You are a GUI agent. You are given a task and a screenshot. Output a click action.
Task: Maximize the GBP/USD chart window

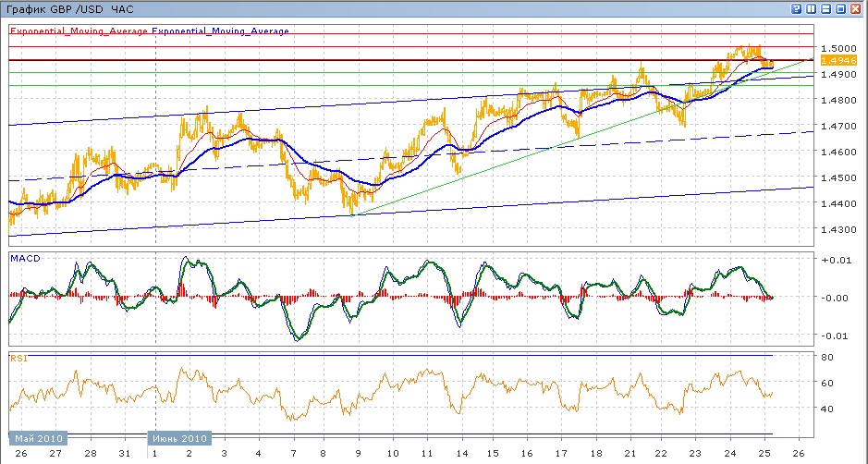[x=841, y=9]
